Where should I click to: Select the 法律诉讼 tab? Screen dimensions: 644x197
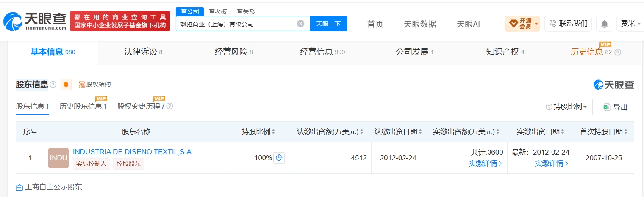coord(143,52)
